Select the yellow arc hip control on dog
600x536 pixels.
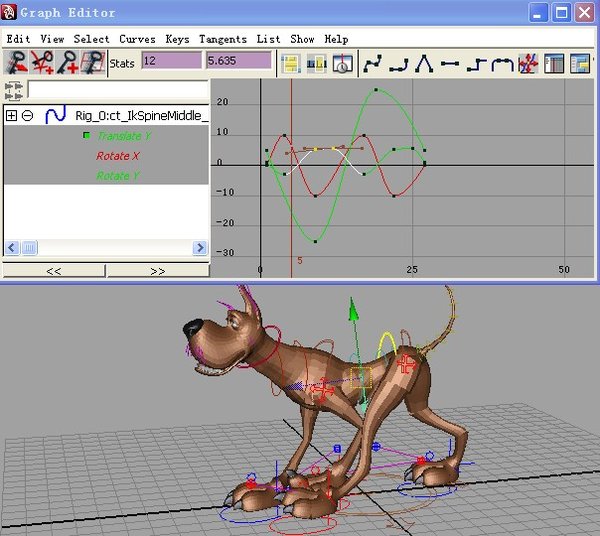click(386, 344)
